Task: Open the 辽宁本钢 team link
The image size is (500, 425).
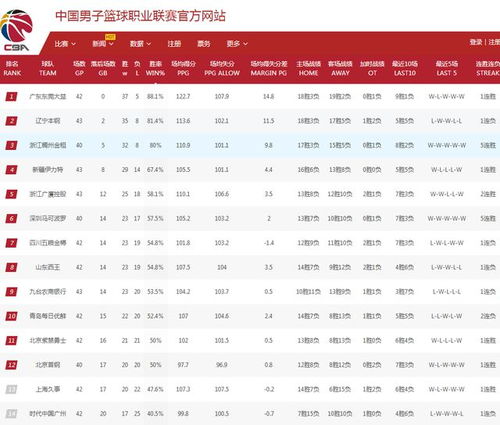Action: tap(48, 121)
